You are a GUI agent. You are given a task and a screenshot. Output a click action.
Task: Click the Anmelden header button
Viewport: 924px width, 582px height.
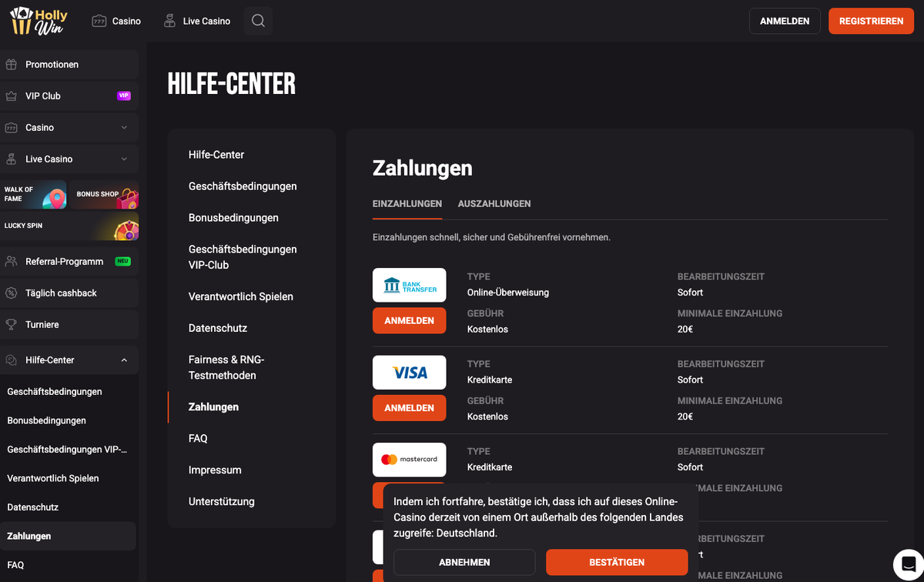[785, 21]
